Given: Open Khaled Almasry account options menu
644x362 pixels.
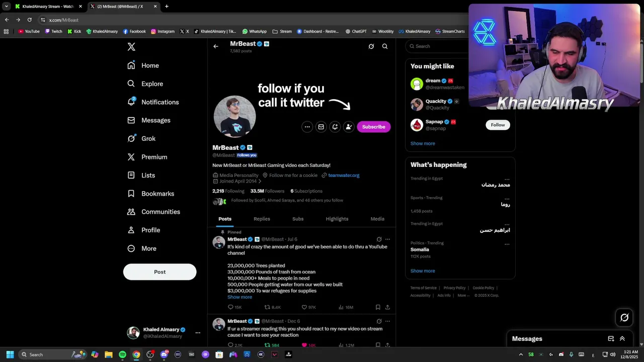Looking at the screenshot, I should pos(198,333).
